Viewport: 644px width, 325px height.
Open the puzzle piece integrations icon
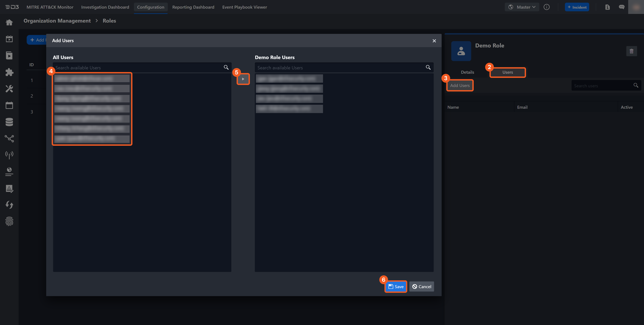9,72
